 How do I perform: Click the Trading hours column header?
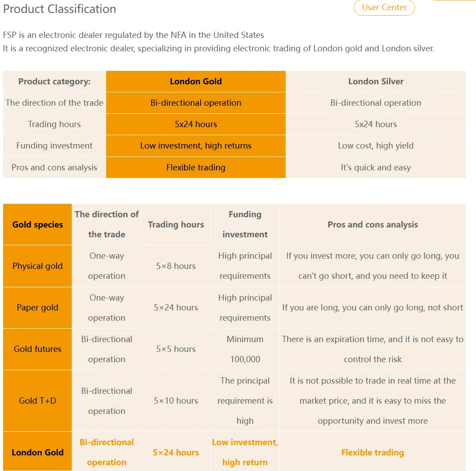tap(176, 224)
